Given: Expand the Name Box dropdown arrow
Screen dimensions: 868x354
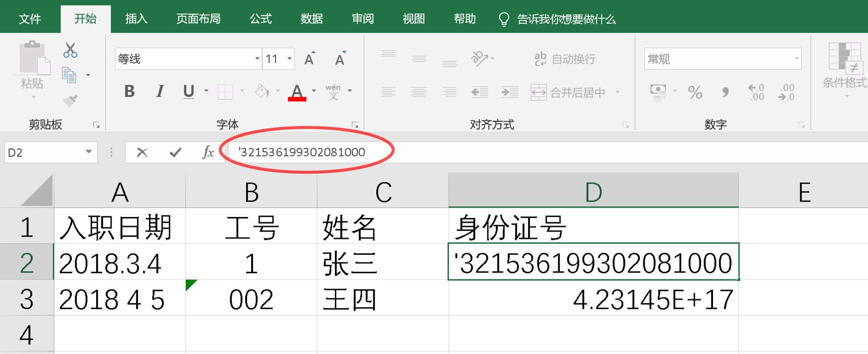Looking at the screenshot, I should tap(89, 152).
